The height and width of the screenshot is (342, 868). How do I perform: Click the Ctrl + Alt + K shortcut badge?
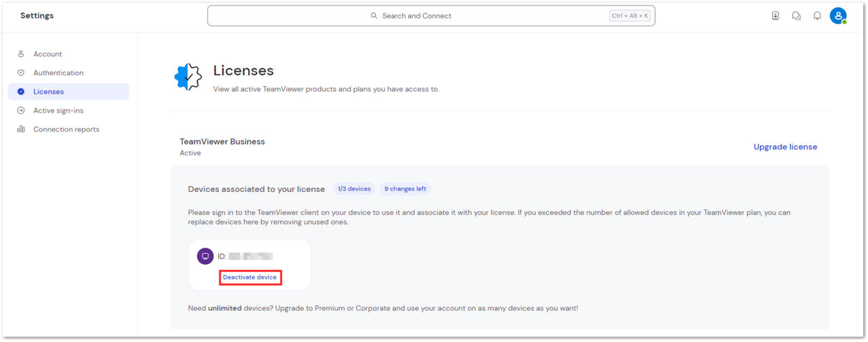(x=629, y=16)
